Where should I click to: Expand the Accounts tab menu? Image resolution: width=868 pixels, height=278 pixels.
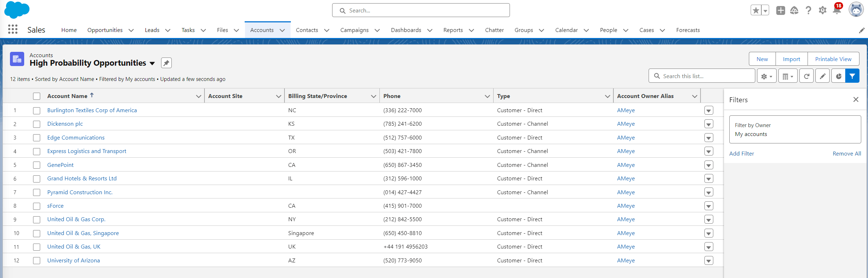point(282,30)
